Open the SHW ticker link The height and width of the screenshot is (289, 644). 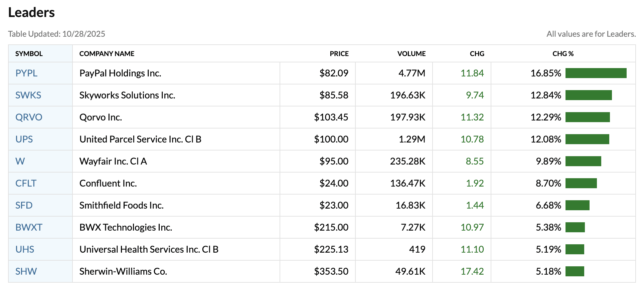click(x=26, y=271)
